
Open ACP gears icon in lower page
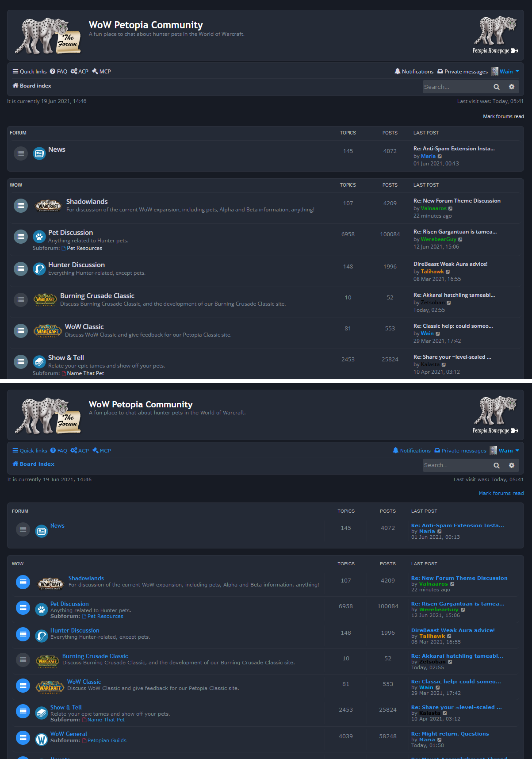[x=74, y=451]
